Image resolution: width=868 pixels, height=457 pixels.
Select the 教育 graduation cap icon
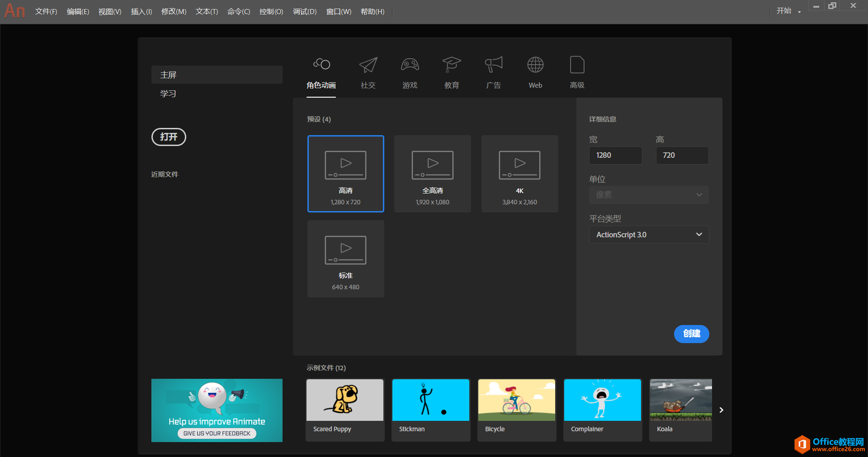452,65
